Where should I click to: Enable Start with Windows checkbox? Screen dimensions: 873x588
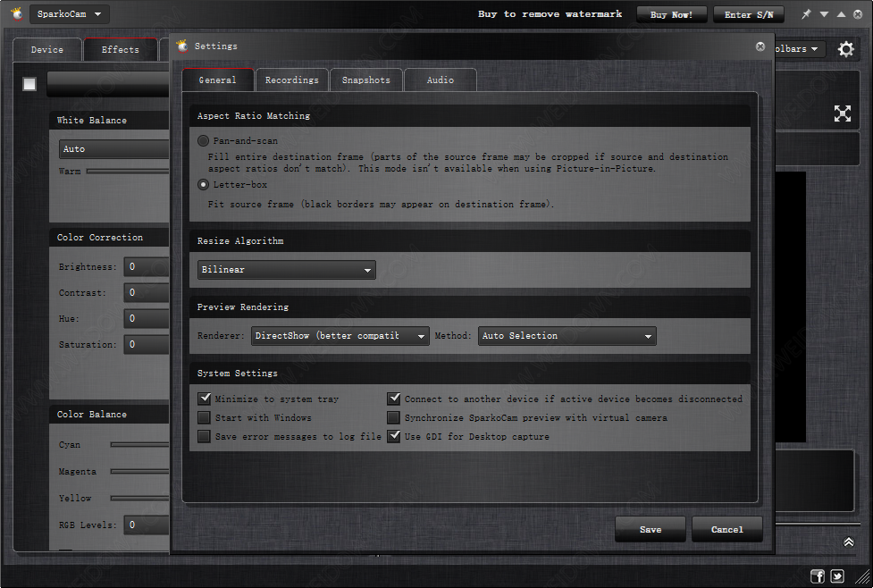point(205,417)
